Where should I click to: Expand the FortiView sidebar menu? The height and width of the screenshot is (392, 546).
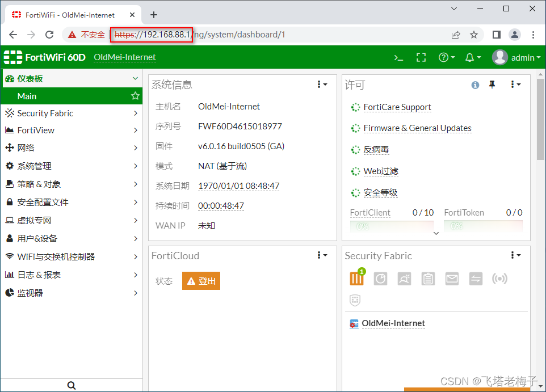[72, 130]
